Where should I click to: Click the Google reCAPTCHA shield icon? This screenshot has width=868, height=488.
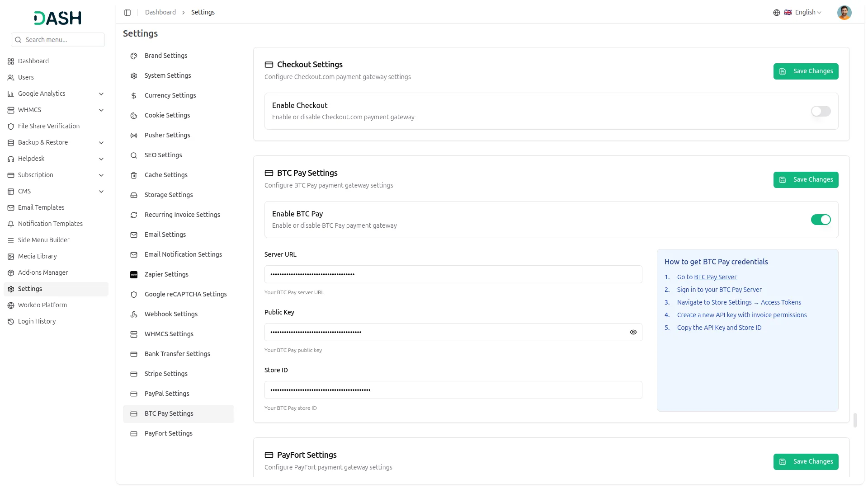(x=134, y=295)
